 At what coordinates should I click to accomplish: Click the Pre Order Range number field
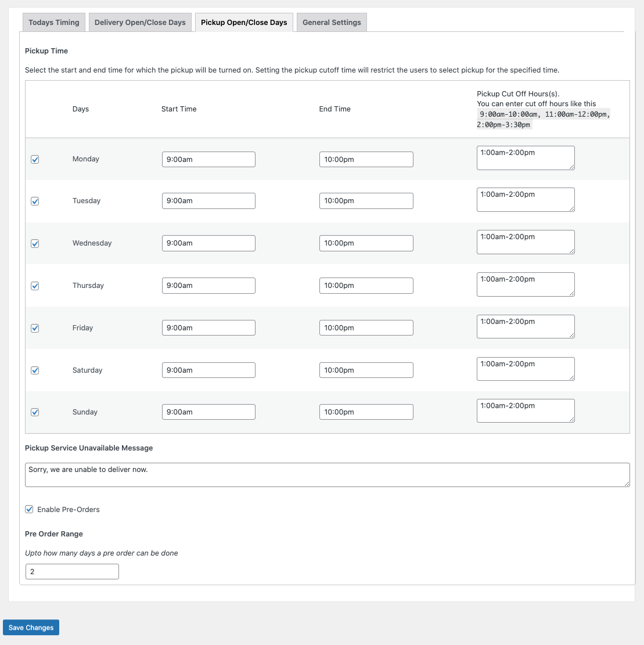point(72,571)
